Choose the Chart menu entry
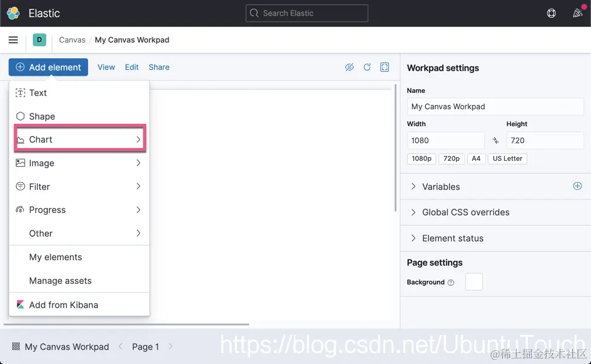Screen dimensions: 591x364 click(80, 140)
